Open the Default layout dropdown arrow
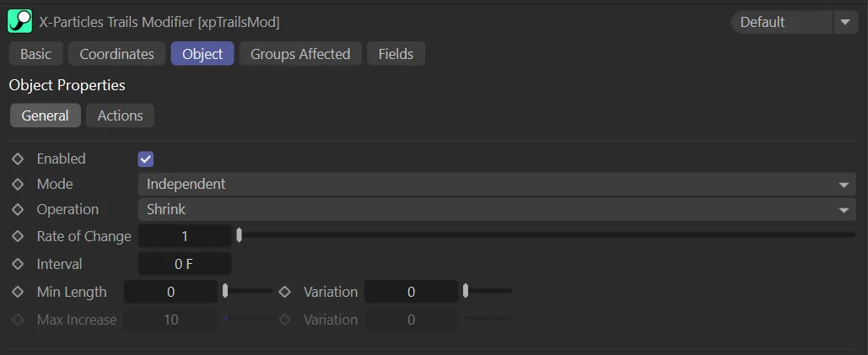868x355 pixels. 845,22
